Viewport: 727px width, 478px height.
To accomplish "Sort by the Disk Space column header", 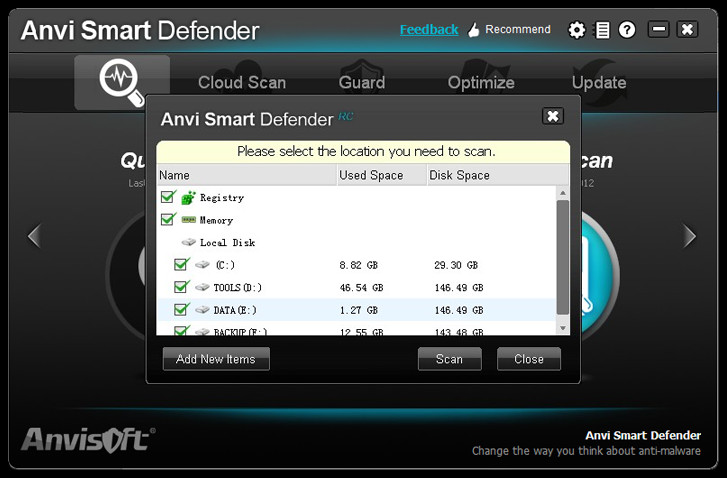I will [497, 175].
